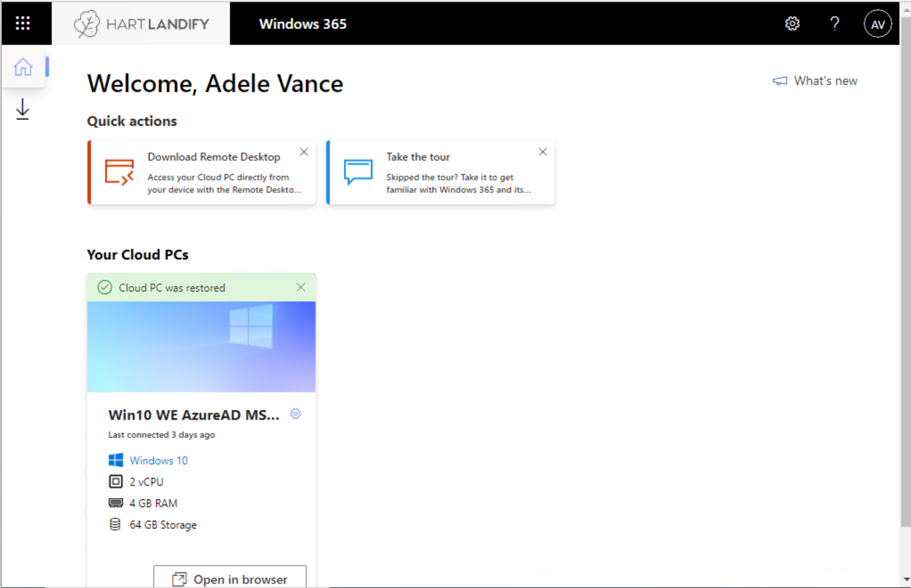The height and width of the screenshot is (588, 911).
Task: Click the '64 GB Storage' text
Action: point(163,525)
